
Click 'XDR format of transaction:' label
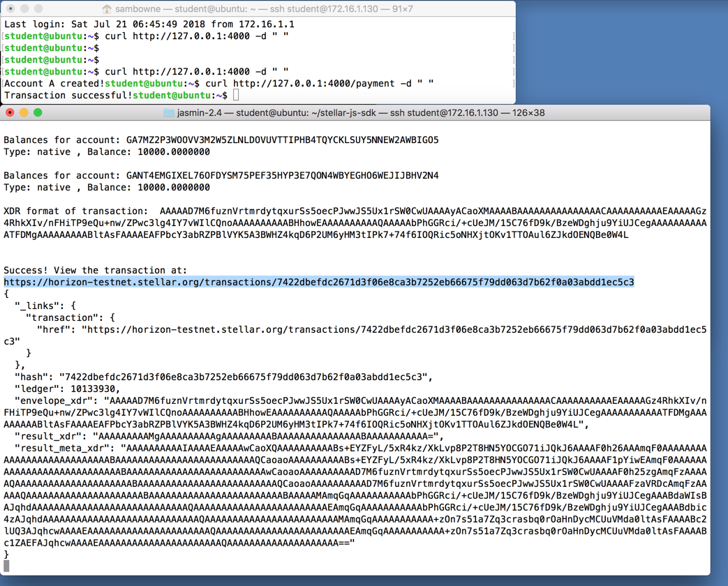(x=75, y=211)
